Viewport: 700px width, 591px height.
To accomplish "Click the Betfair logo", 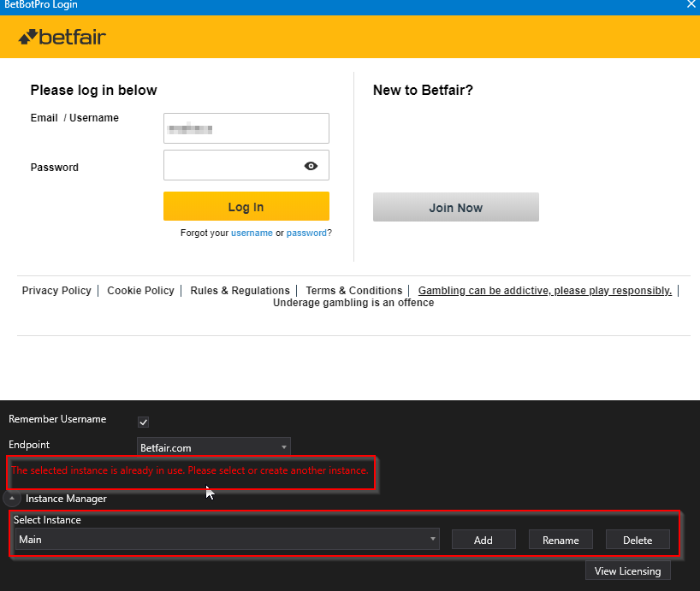I will 62,37.
